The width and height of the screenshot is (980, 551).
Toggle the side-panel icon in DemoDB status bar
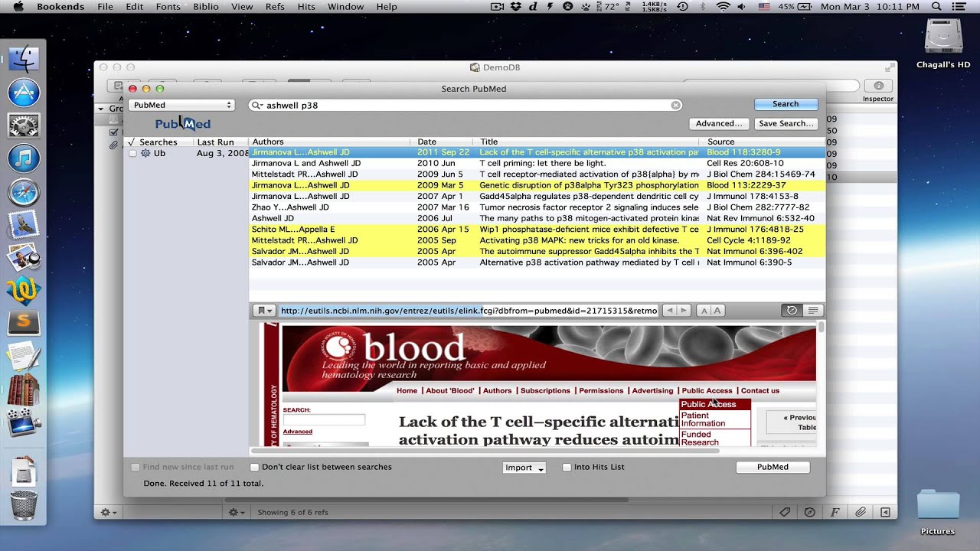point(885,512)
